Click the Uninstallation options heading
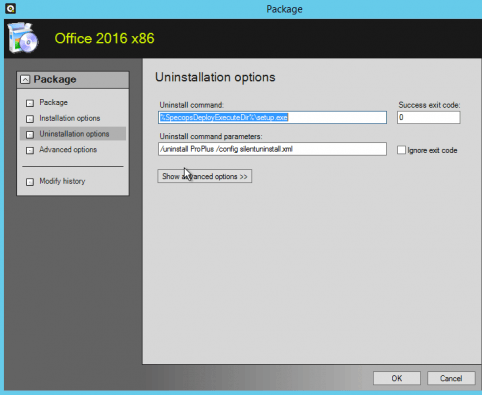The image size is (482, 395). coord(215,77)
